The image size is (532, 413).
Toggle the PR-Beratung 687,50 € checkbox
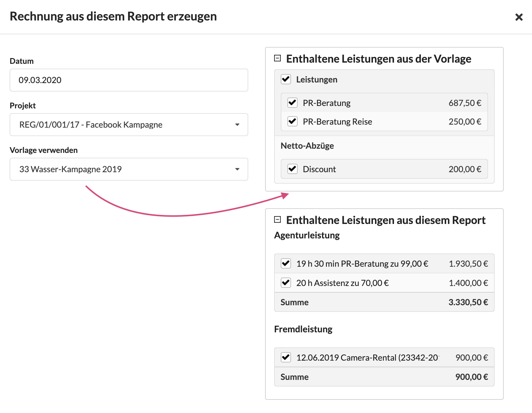(292, 103)
